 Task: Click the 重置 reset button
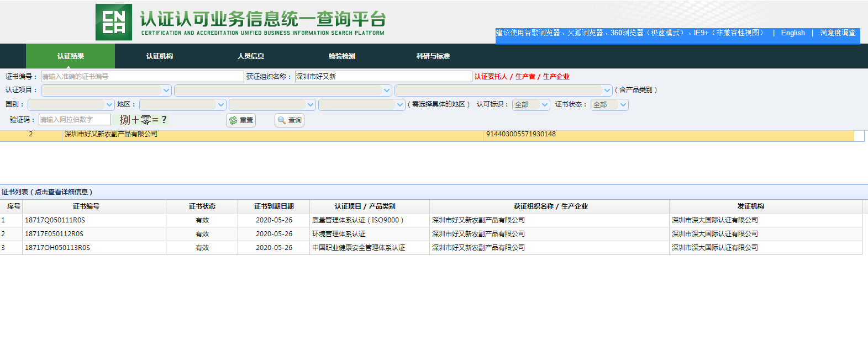[x=241, y=120]
